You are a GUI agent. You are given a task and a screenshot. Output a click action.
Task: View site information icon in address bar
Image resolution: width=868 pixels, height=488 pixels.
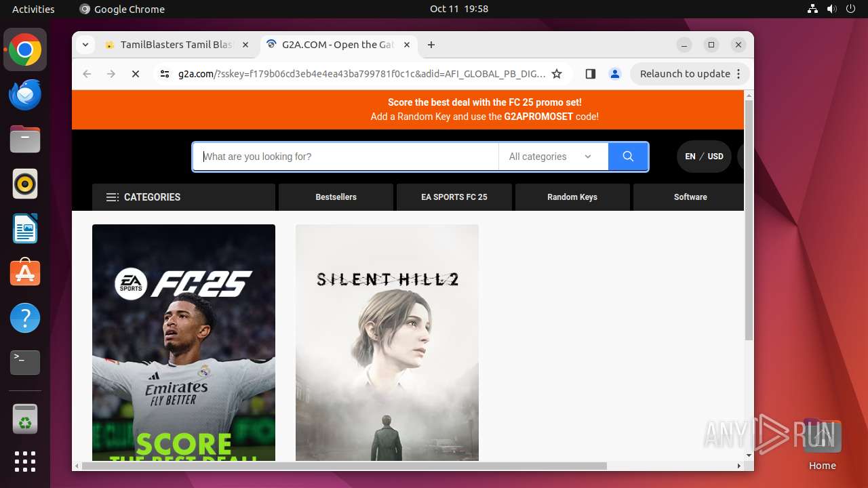(x=165, y=74)
